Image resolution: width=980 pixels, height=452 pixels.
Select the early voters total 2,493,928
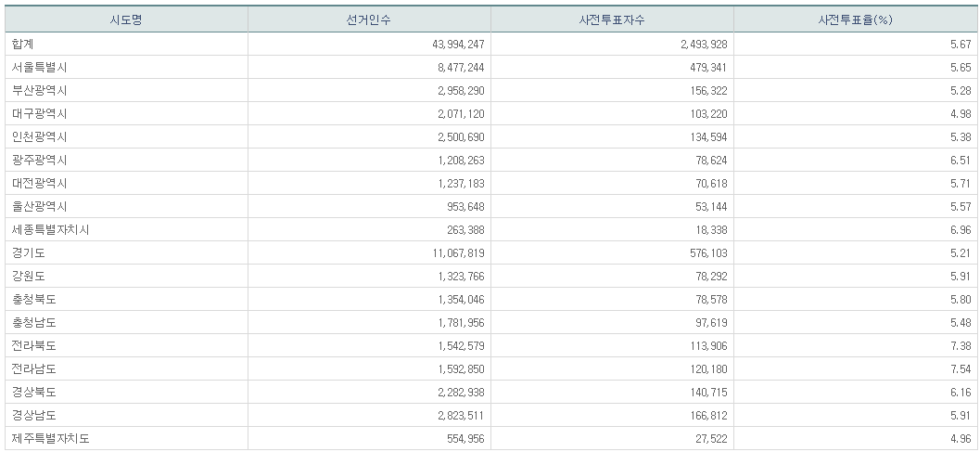694,44
